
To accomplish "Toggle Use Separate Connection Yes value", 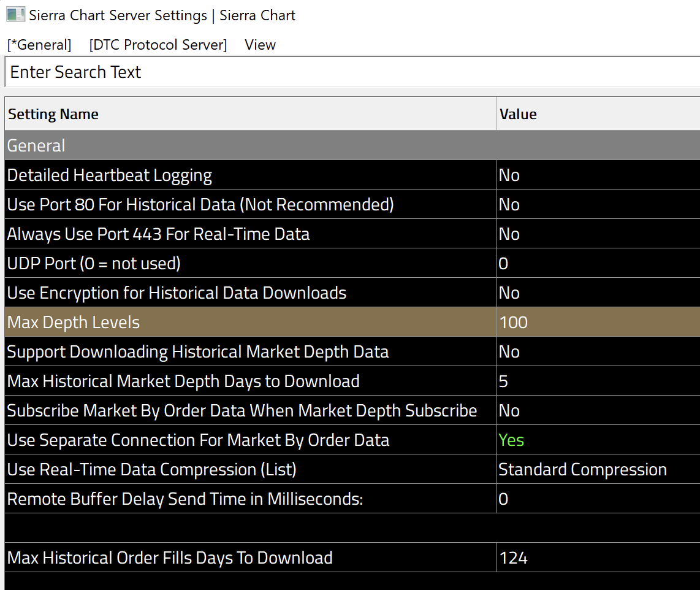I will pos(512,440).
